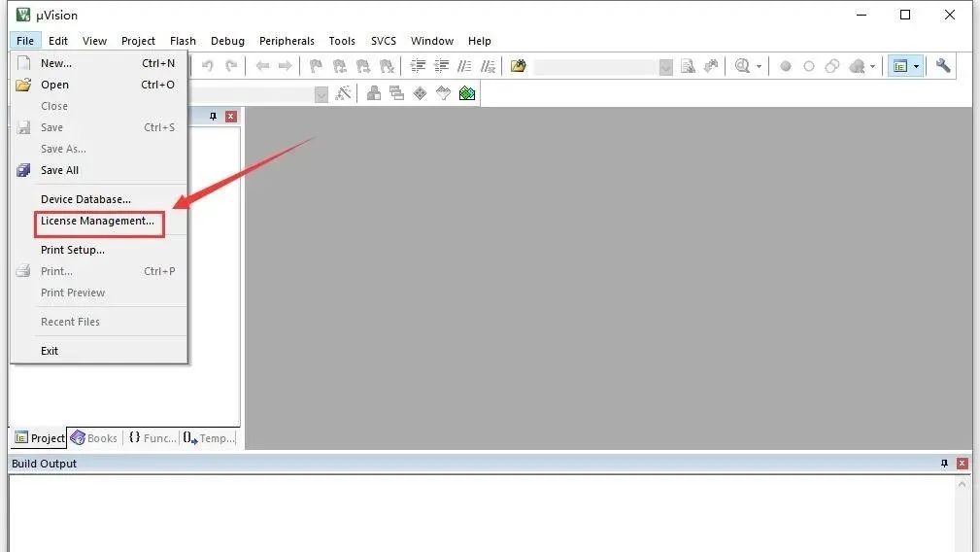The width and height of the screenshot is (980, 552).
Task: Open Device Database... menu entry
Action: (99, 199)
